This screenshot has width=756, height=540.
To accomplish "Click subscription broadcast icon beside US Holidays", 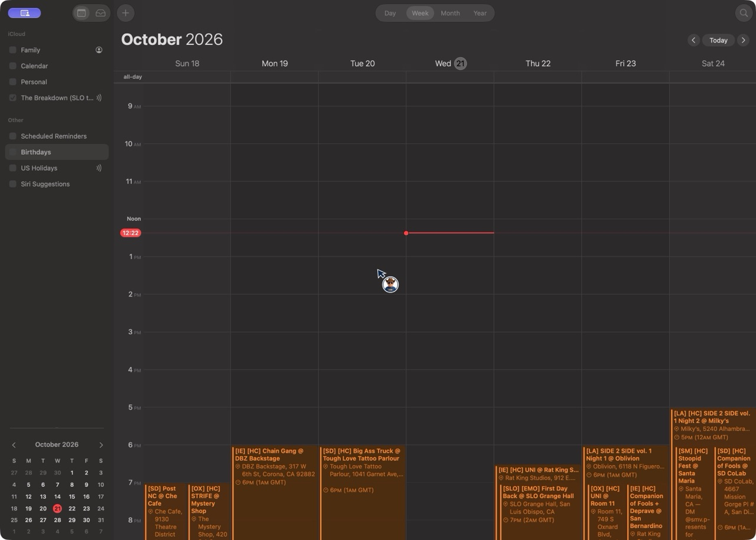I will click(x=99, y=168).
